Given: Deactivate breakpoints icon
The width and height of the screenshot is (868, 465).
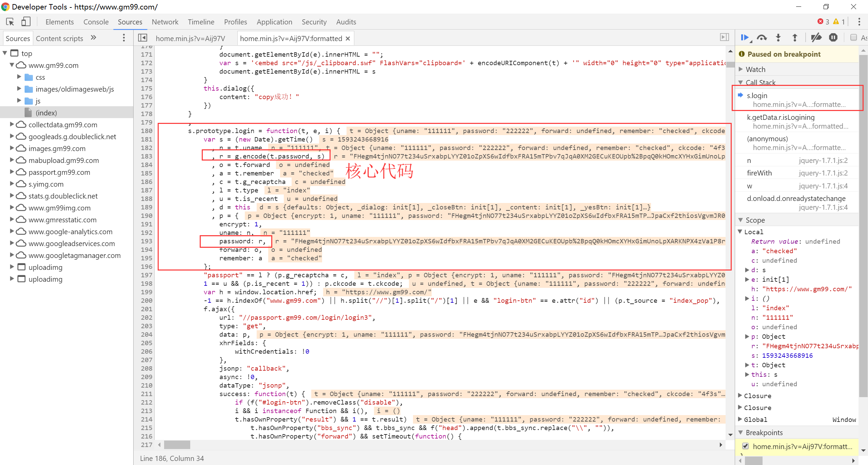Looking at the screenshot, I should pyautogui.click(x=816, y=38).
